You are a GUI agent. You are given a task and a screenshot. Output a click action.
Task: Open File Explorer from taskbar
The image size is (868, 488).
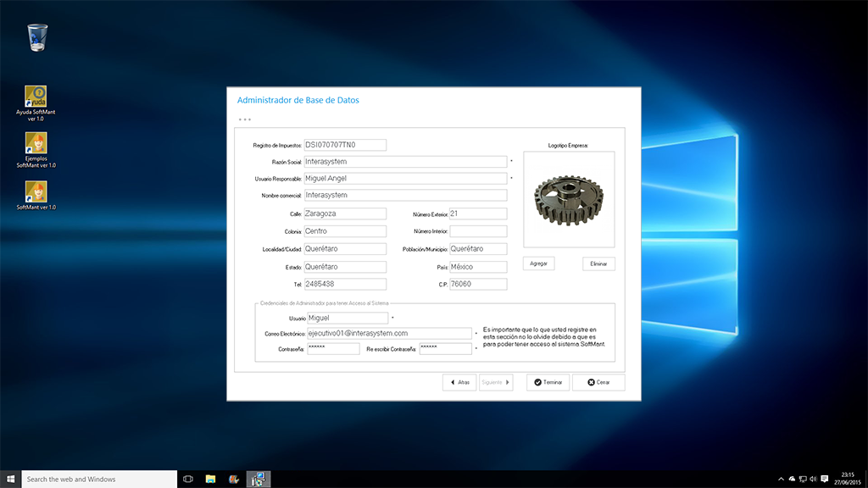coord(210,479)
